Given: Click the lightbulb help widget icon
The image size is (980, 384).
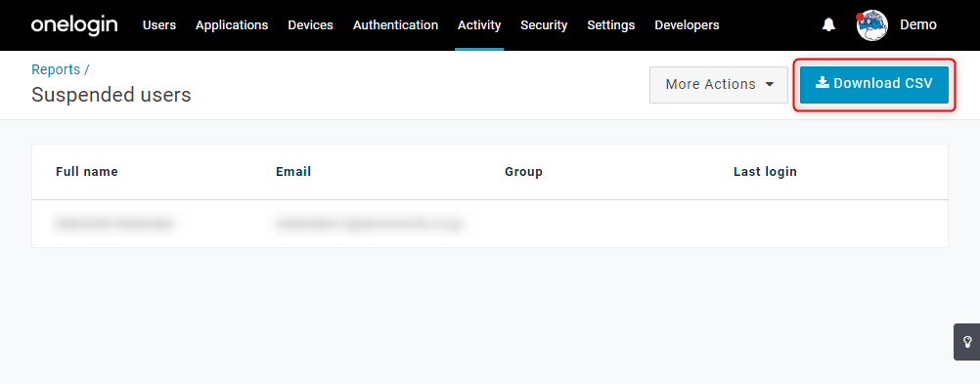Looking at the screenshot, I should [967, 342].
